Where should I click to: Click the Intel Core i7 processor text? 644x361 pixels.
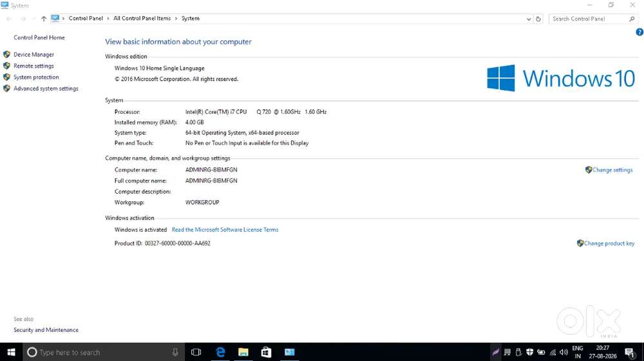tap(256, 111)
